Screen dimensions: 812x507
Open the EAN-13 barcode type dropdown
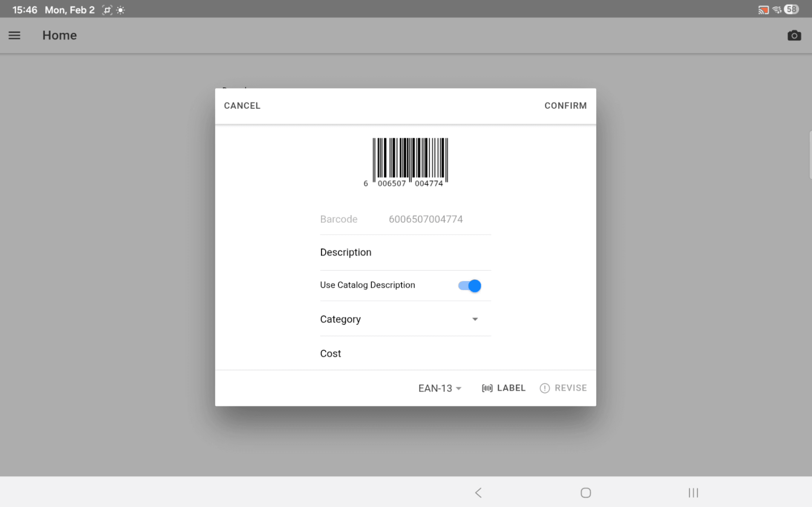click(440, 388)
